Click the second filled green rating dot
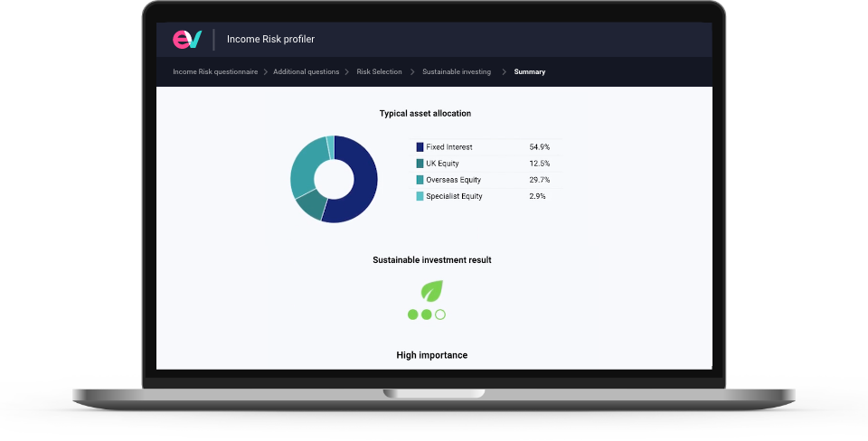Viewport: 868px width, 441px height. pos(426,314)
